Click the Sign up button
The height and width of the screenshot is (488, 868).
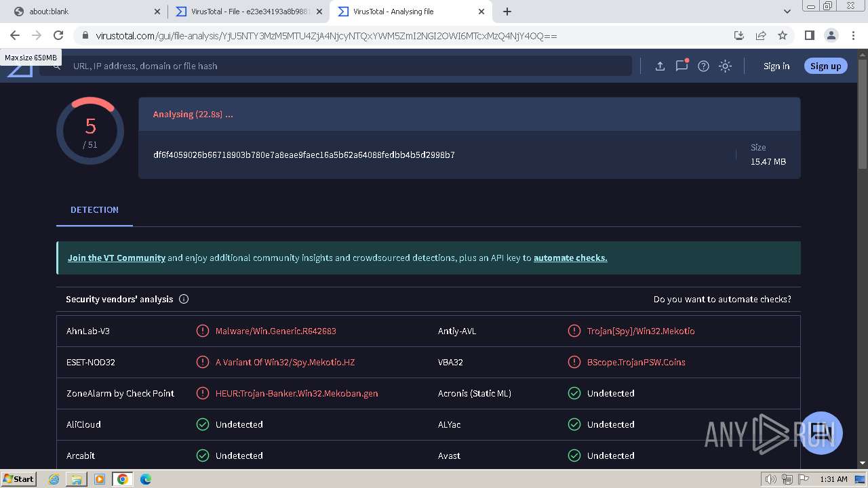point(825,66)
